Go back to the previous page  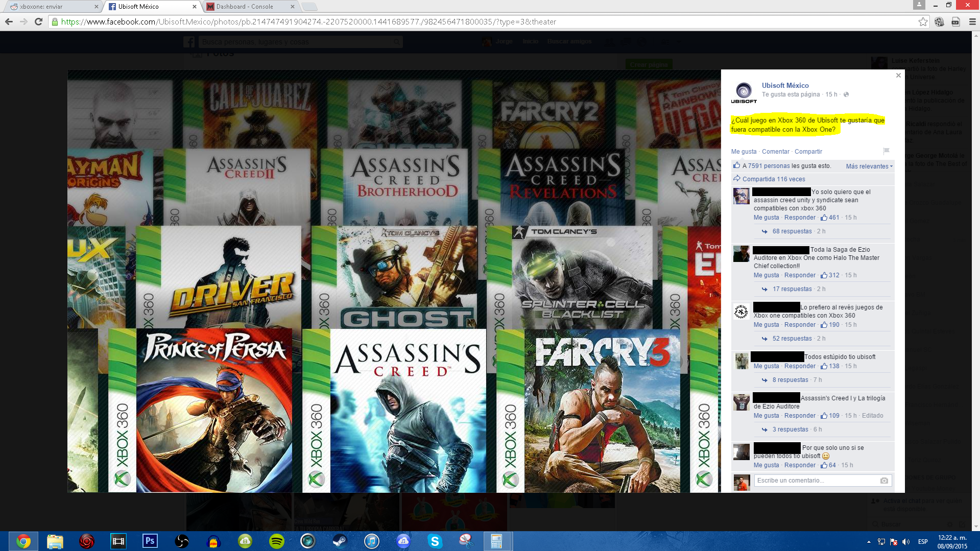(x=9, y=21)
